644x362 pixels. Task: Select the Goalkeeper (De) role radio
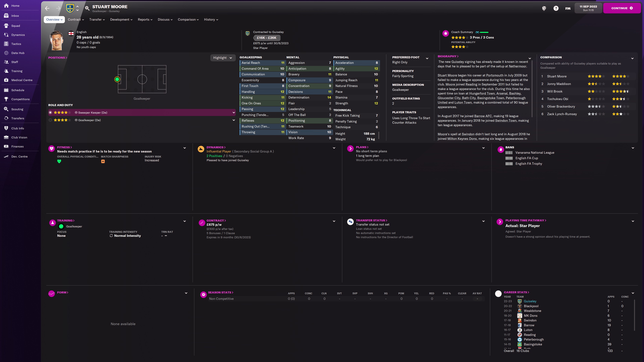[50, 120]
